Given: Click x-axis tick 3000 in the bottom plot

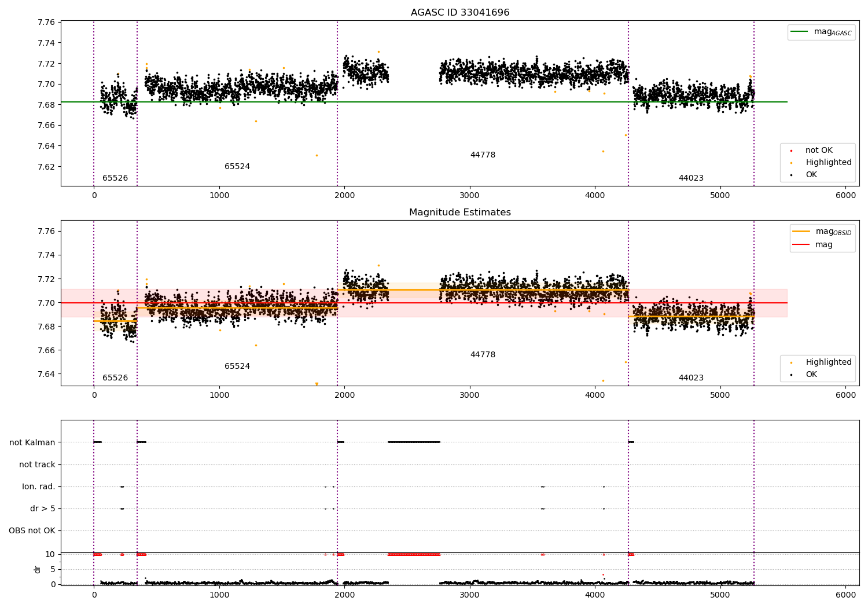Looking at the screenshot, I should (470, 595).
